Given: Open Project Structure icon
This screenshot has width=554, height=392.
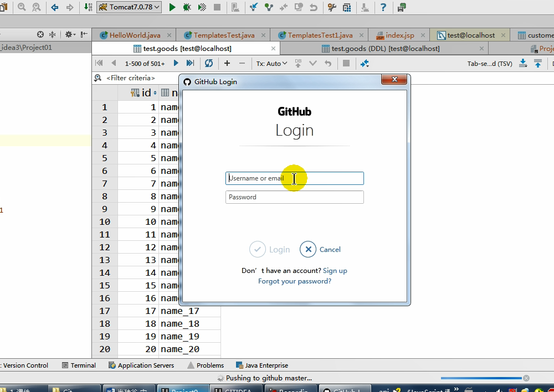Looking at the screenshot, I should click(347, 7).
